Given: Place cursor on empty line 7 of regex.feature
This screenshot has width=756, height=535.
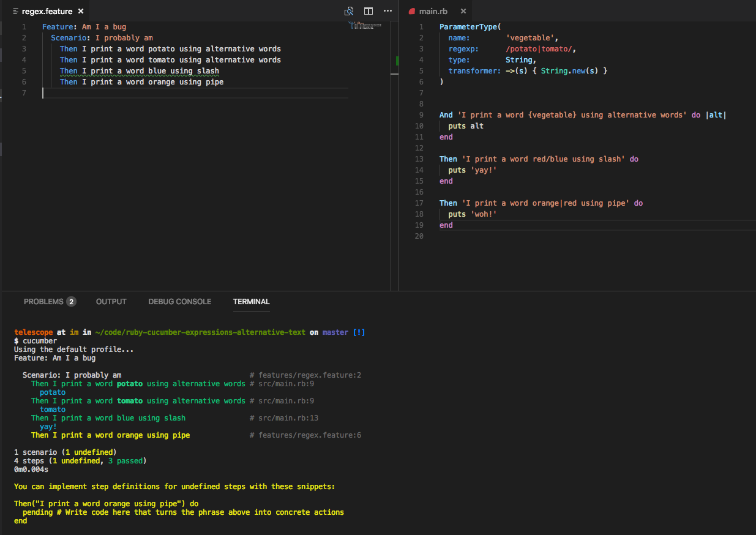Looking at the screenshot, I should click(x=195, y=93).
